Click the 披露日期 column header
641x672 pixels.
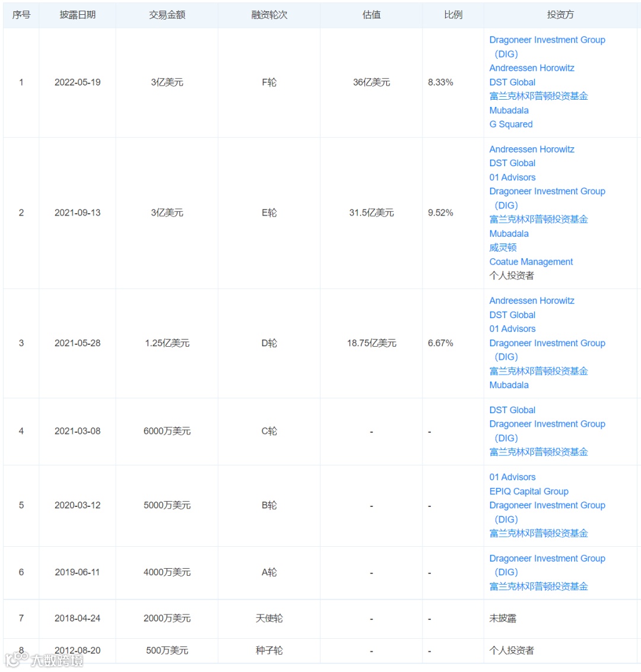78,15
